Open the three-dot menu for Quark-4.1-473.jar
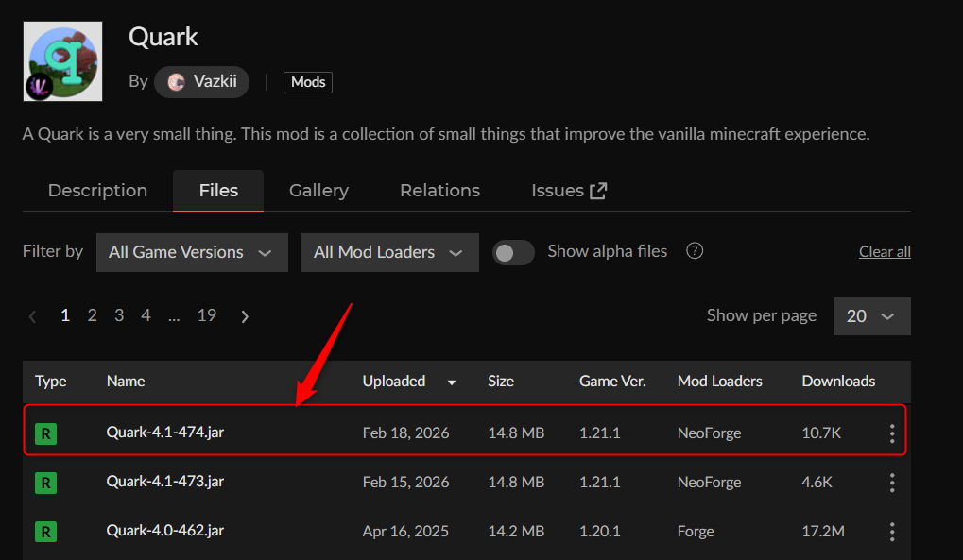 [x=891, y=483]
